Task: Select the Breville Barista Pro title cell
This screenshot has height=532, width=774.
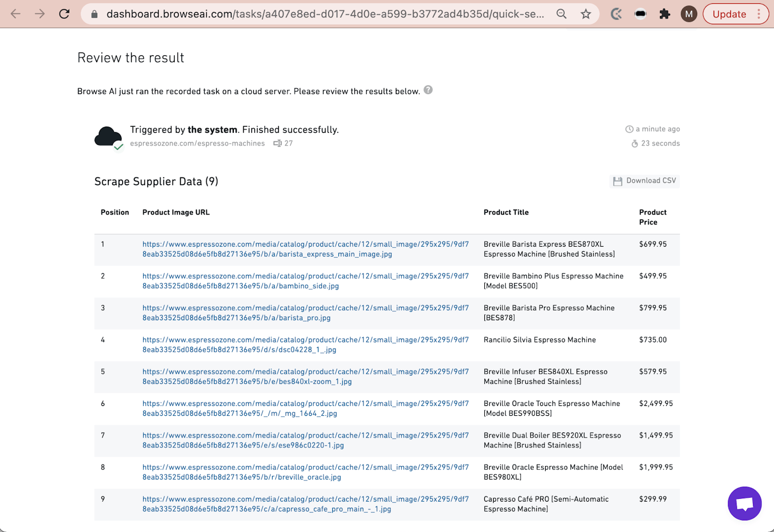Action: (x=549, y=313)
